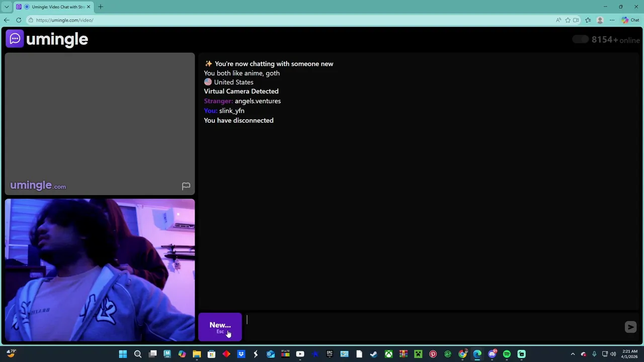This screenshot has width=644, height=362.
Task: Click the send message arrow icon
Action: [x=630, y=327]
